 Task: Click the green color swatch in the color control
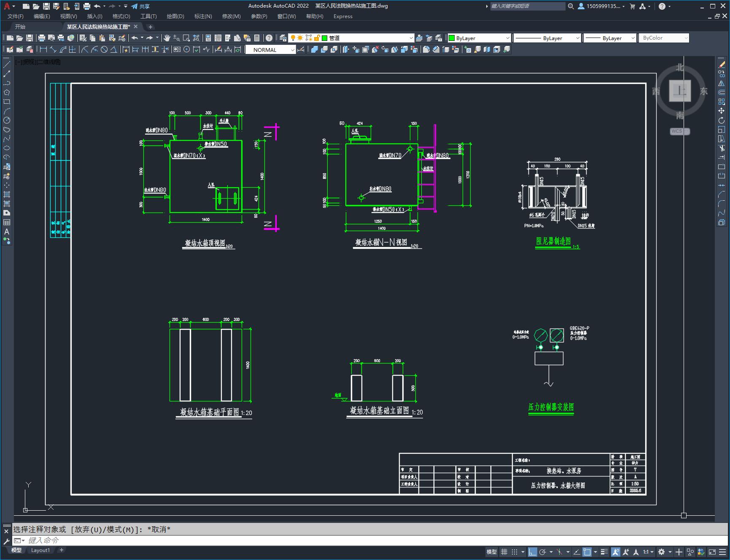pos(452,38)
